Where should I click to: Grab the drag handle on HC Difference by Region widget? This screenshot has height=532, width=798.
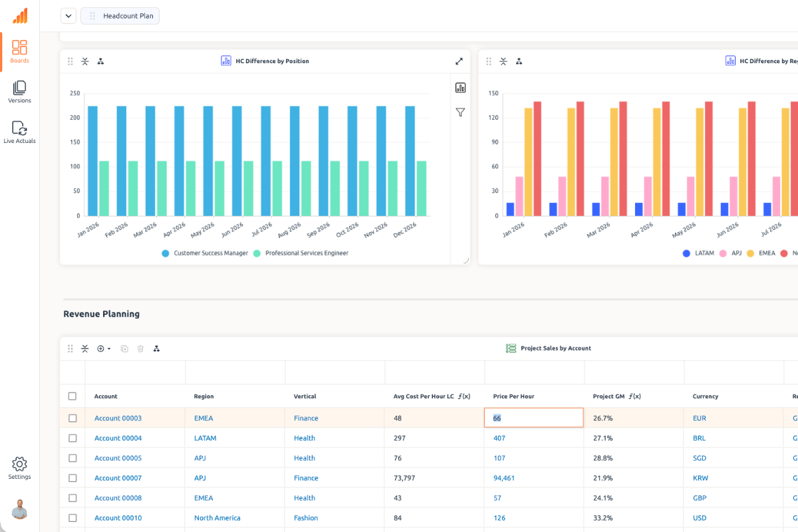(x=489, y=61)
